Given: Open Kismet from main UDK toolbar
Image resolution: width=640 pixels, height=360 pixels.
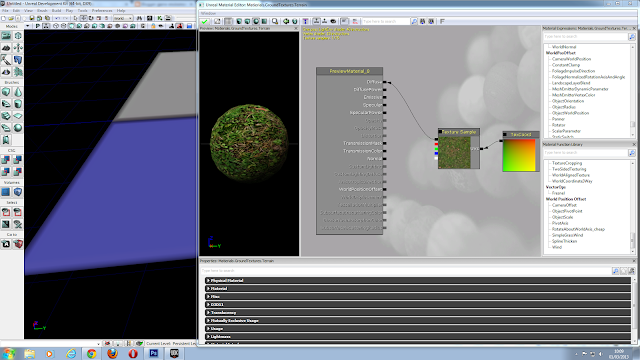Looking at the screenshot, I should (160, 18).
